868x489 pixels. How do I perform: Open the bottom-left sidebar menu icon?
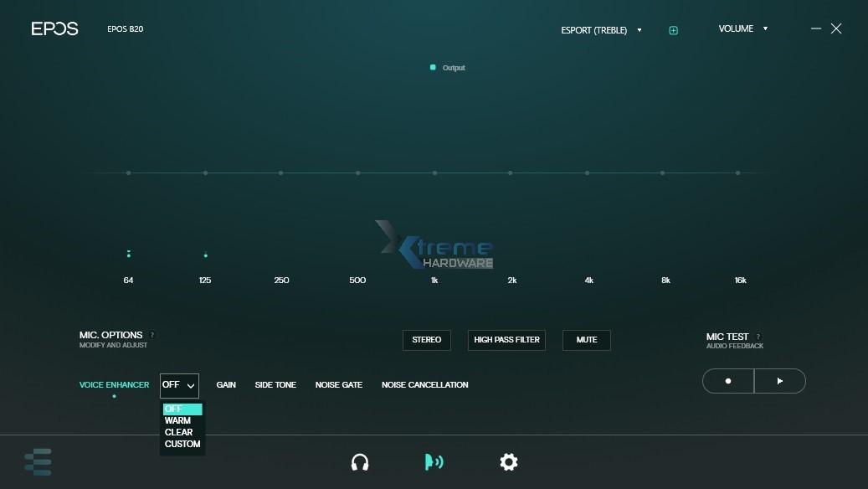pyautogui.click(x=38, y=461)
